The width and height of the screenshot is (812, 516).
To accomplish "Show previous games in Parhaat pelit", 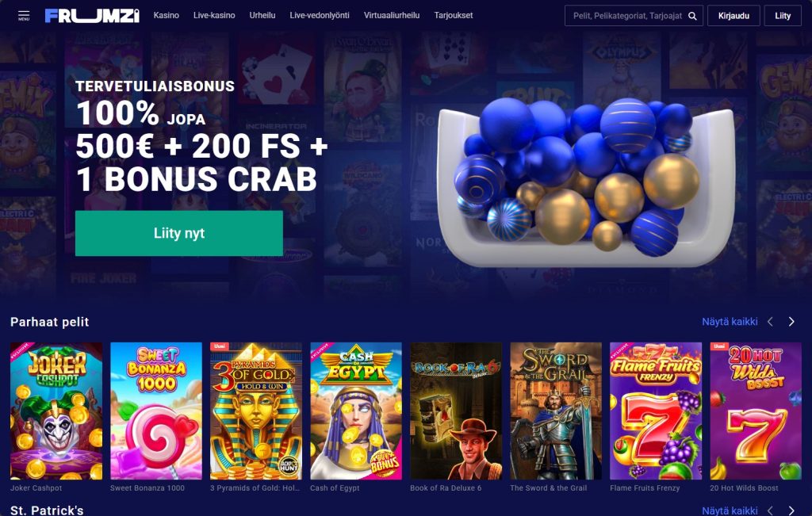I will tap(770, 322).
